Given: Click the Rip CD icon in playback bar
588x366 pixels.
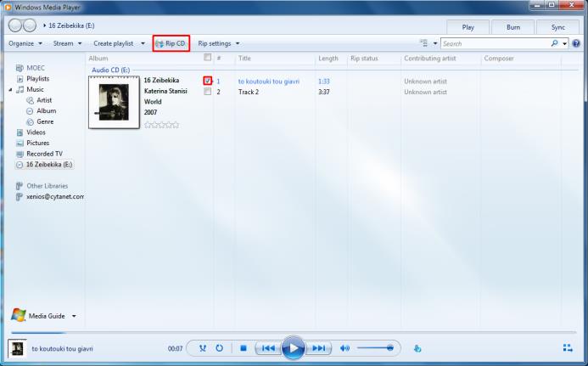Looking at the screenshot, I should pos(417,349).
